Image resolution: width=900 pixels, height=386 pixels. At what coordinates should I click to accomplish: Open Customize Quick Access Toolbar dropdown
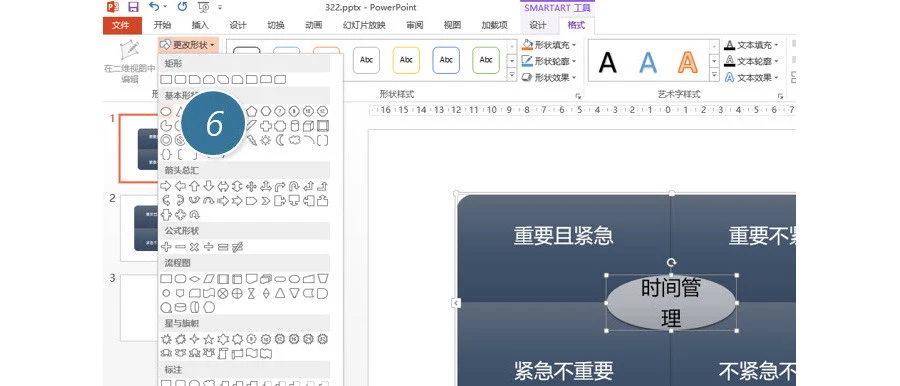pyautogui.click(x=220, y=8)
